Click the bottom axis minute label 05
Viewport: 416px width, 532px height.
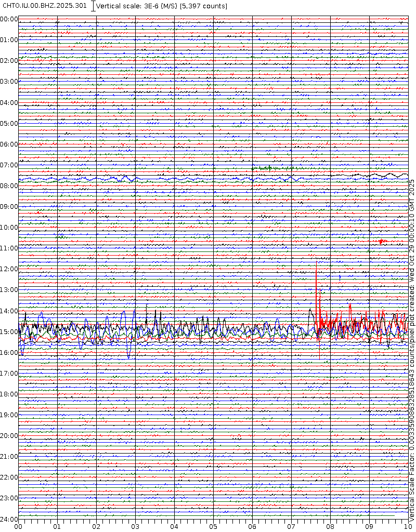213,526
